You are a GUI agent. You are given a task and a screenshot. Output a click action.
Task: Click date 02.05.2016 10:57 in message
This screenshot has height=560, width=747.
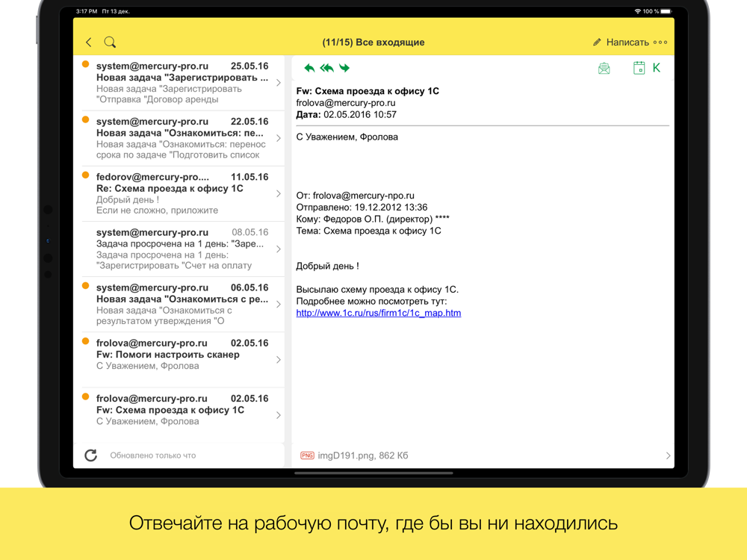click(360, 115)
